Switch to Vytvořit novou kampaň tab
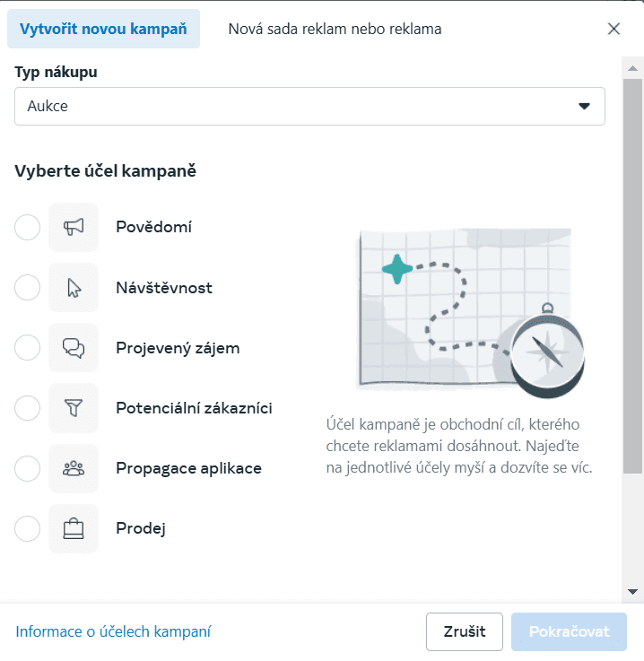644x661 pixels. point(103,29)
